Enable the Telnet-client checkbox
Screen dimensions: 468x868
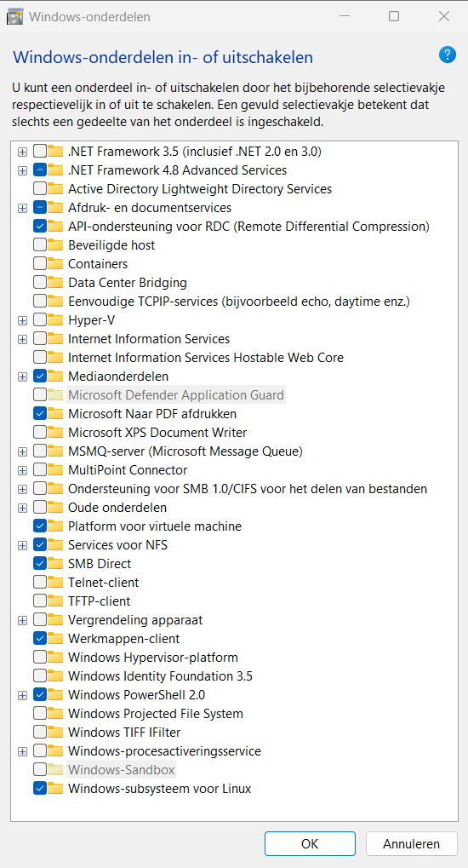pos(40,583)
